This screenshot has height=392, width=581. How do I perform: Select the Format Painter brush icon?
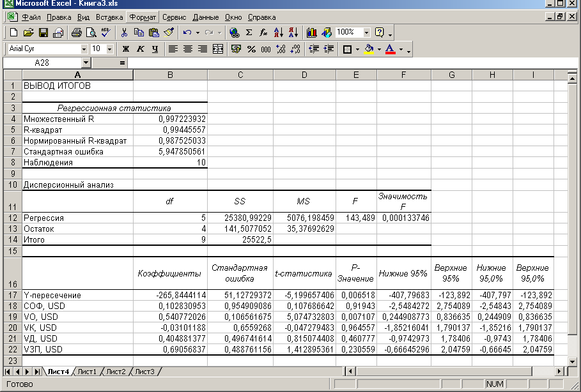pos(169,32)
